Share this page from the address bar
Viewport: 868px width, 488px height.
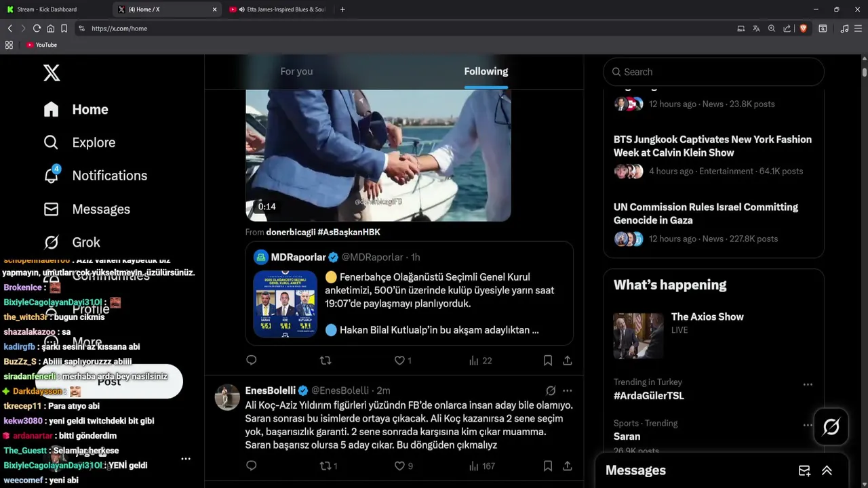tap(787, 28)
